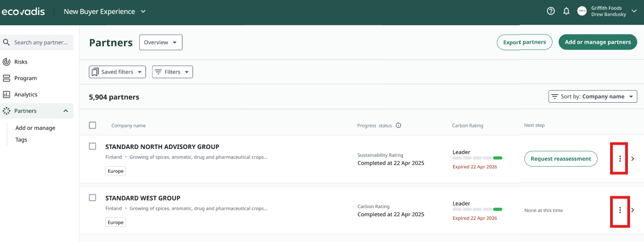Screen dimensions: 644x242
Task: Open STANDARD WEST GROUP company name
Action: point(143,198)
